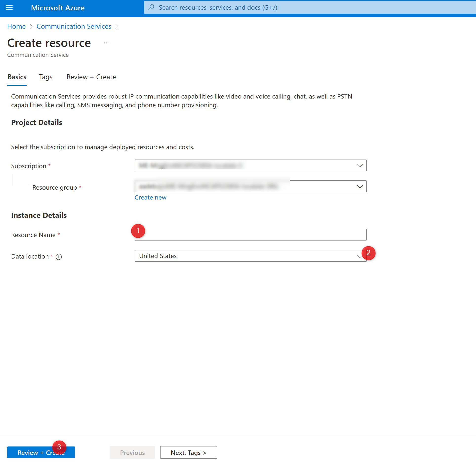The image size is (476, 465).
Task: Click the Resource group label
Action: pos(55,187)
